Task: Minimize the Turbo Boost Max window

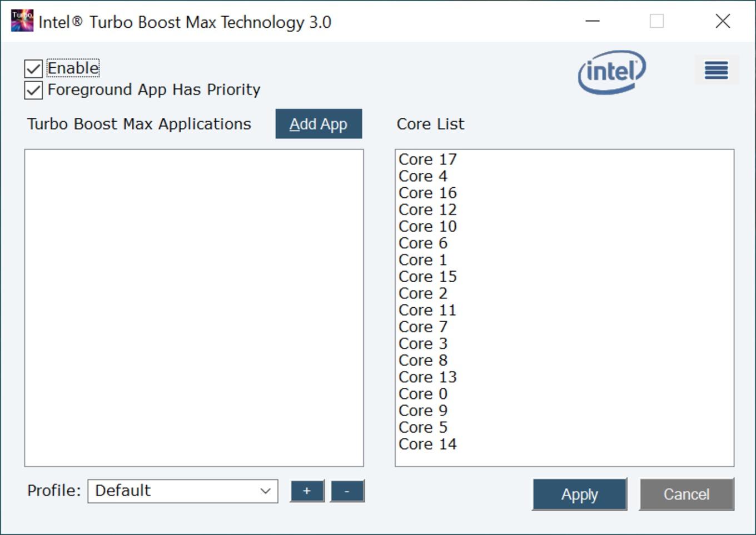Action: 593,21
